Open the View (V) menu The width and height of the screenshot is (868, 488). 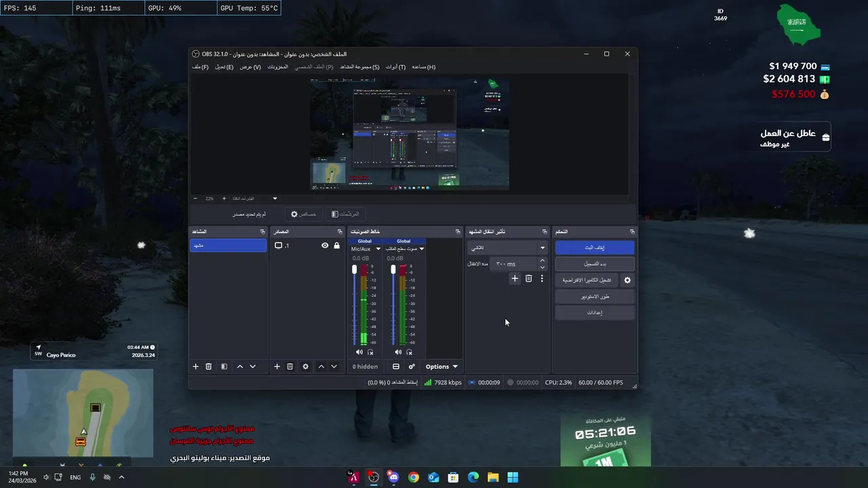(x=250, y=67)
